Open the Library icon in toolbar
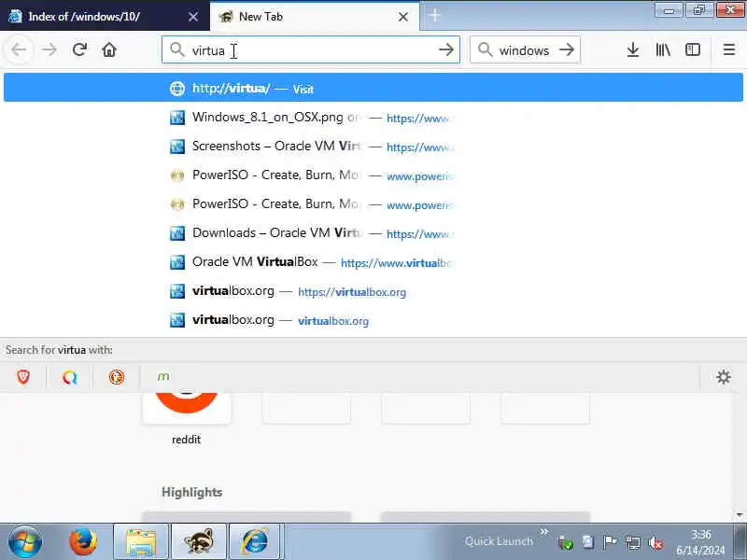The width and height of the screenshot is (747, 560). (663, 49)
